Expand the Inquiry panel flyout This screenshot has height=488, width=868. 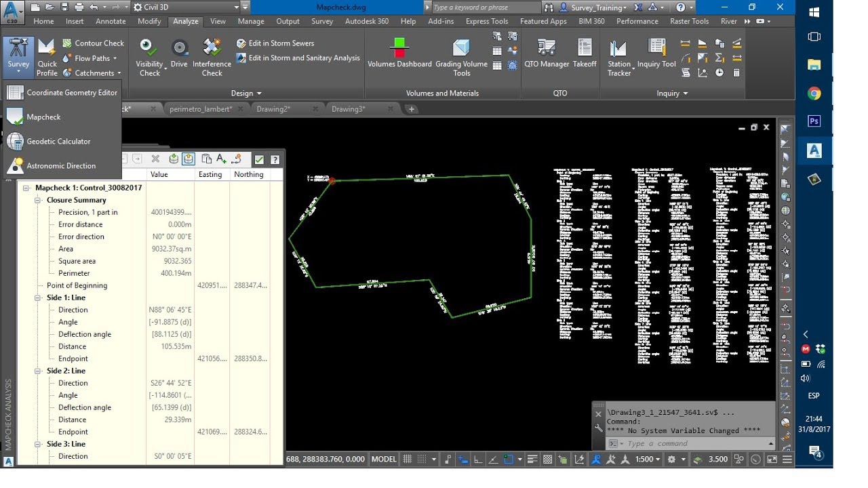click(x=672, y=94)
